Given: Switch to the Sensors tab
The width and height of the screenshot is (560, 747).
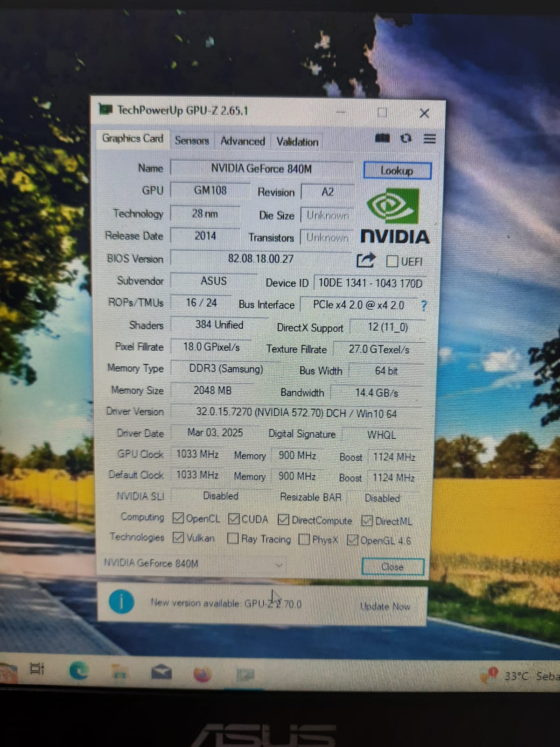Looking at the screenshot, I should click(x=192, y=141).
